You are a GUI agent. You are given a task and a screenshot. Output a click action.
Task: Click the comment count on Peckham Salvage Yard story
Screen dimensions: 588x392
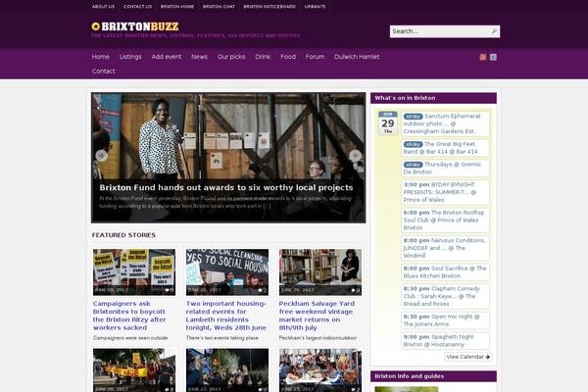(356, 290)
